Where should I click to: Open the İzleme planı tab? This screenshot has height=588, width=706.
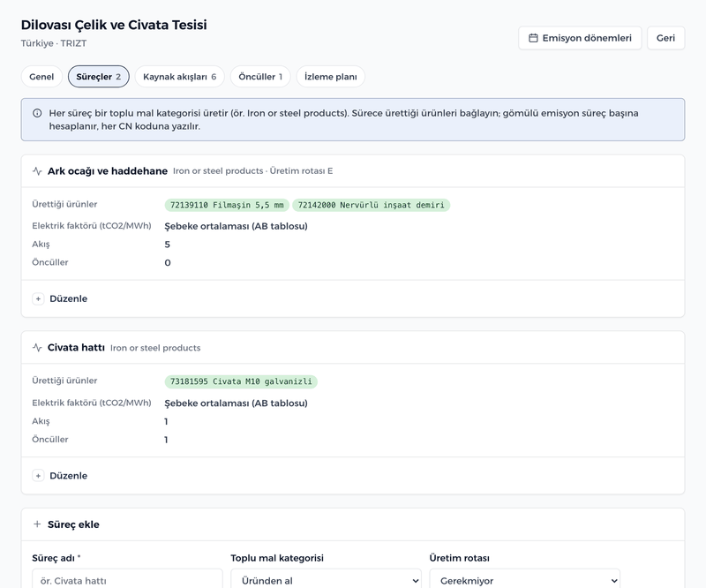tap(330, 77)
